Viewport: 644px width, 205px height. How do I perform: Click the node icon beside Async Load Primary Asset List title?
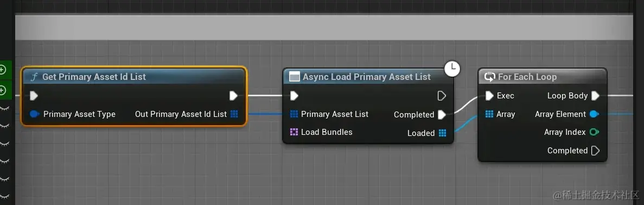tap(295, 77)
